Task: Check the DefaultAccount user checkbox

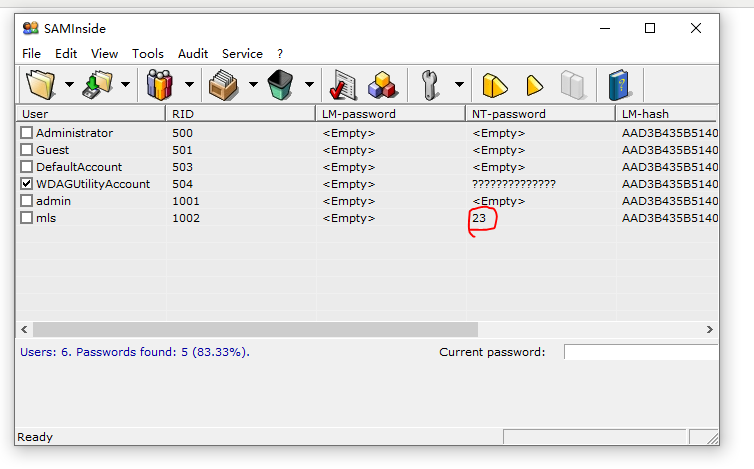Action: coord(26,166)
